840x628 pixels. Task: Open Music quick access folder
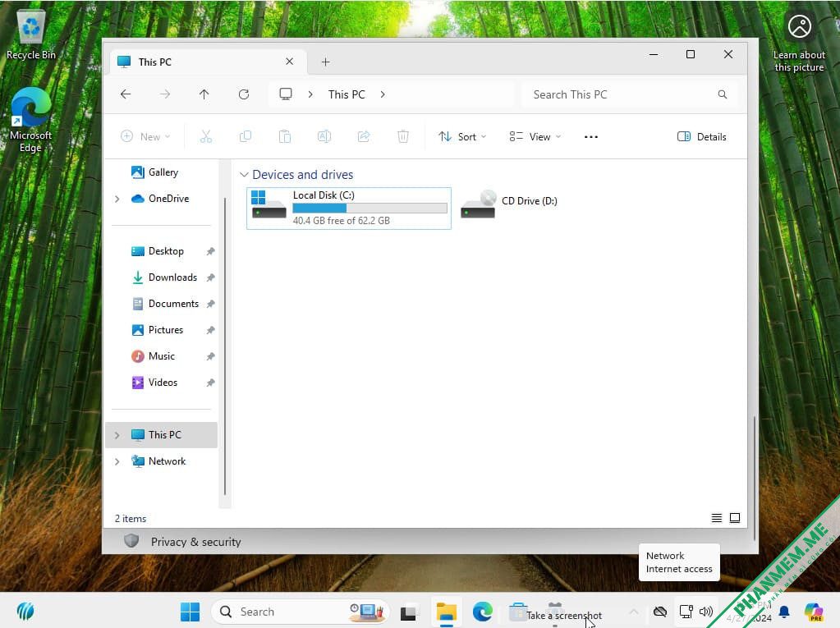click(x=161, y=356)
